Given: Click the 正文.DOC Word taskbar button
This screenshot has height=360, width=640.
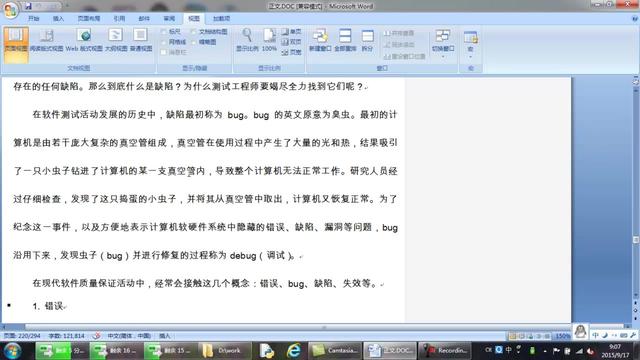Looking at the screenshot, I should tap(389, 351).
